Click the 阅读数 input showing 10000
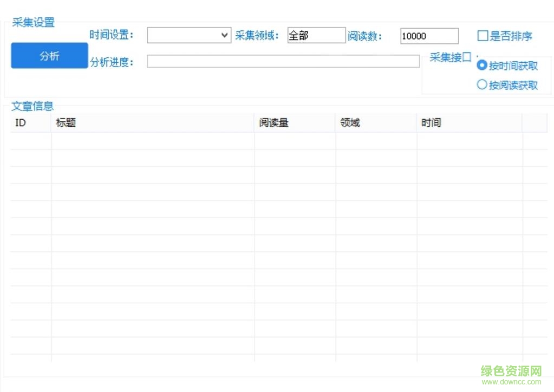 [x=428, y=36]
